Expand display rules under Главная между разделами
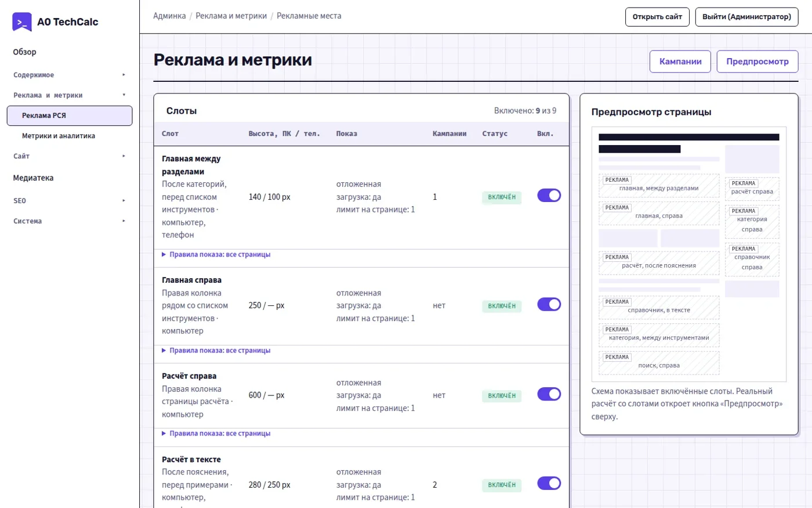This screenshot has height=508, width=812. pyautogui.click(x=216, y=254)
